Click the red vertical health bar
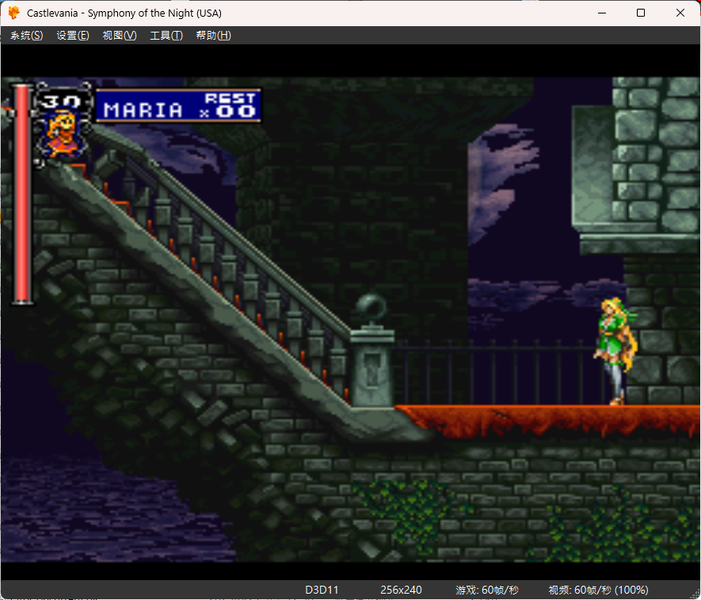This screenshot has width=701, height=600. 22,194
